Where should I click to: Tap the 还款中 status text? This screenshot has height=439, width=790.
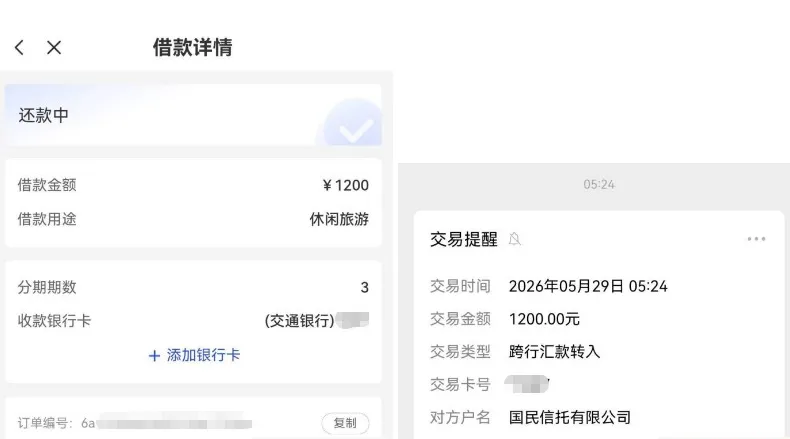tap(43, 115)
